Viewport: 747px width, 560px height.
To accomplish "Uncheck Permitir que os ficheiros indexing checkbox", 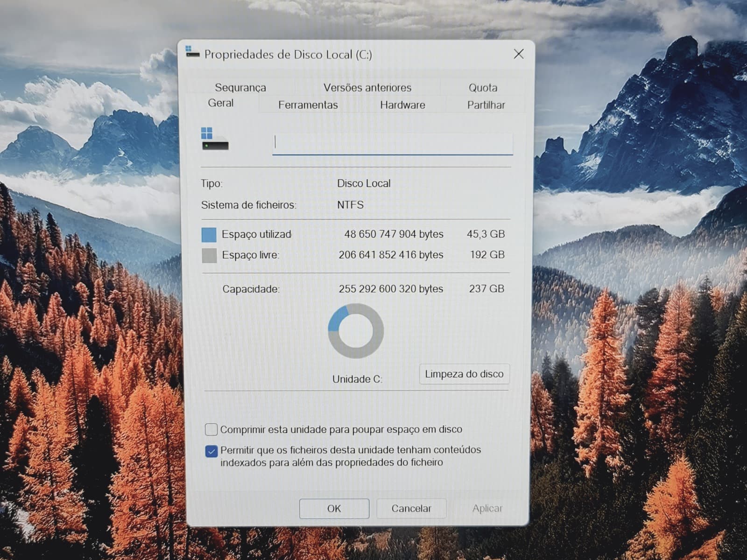I will point(211,451).
